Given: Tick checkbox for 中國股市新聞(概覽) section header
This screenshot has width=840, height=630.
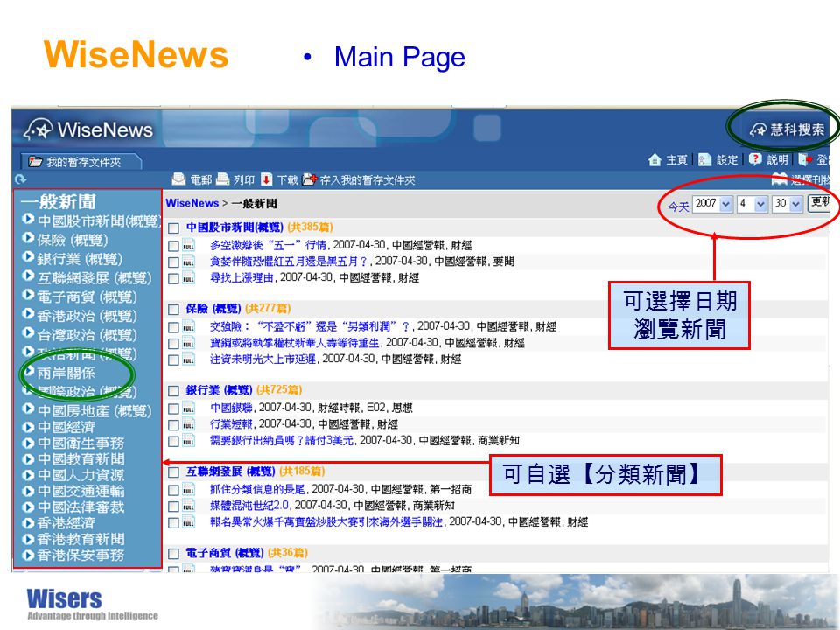Looking at the screenshot, I should point(173,228).
